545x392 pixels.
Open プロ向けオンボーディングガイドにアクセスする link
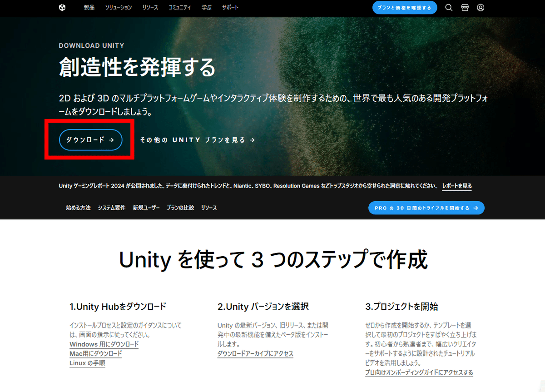(x=419, y=373)
